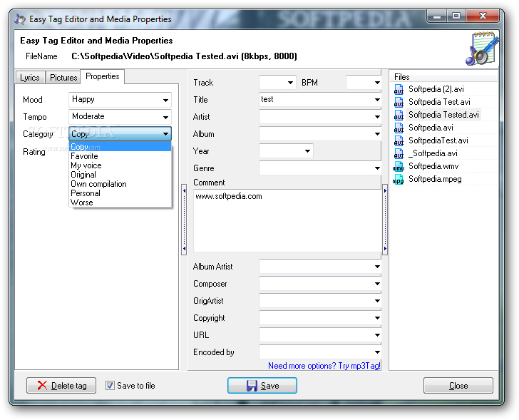Click the WMV icon beside Softpedia.wmv

tap(399, 166)
